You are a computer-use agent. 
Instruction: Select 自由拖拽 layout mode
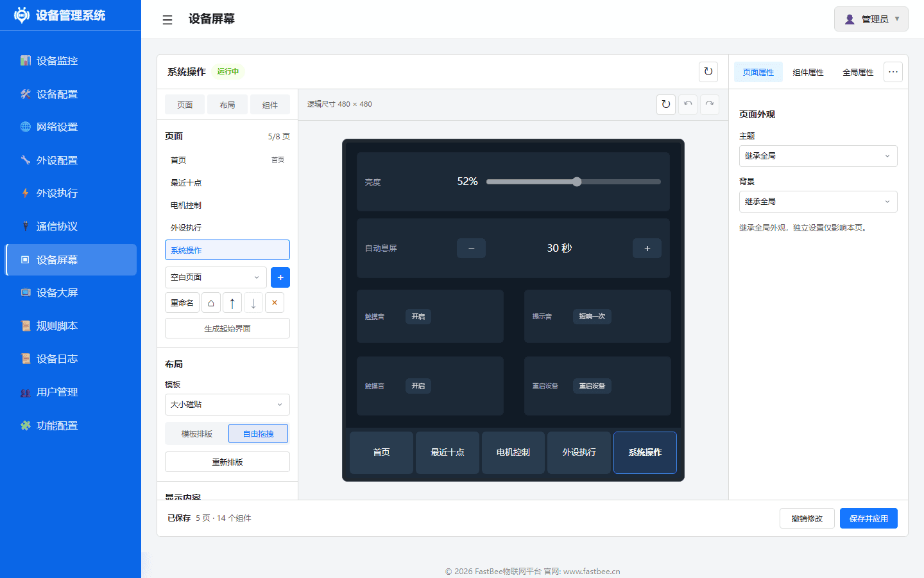tap(259, 433)
